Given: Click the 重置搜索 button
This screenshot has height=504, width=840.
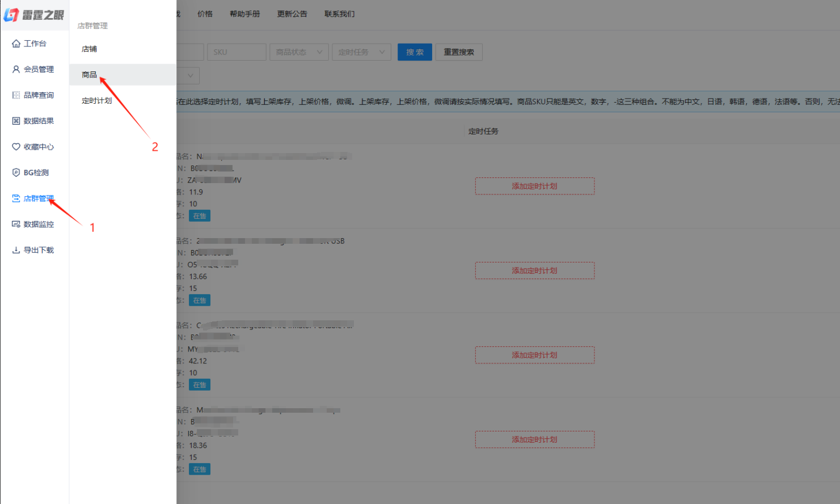Looking at the screenshot, I should pyautogui.click(x=459, y=52).
